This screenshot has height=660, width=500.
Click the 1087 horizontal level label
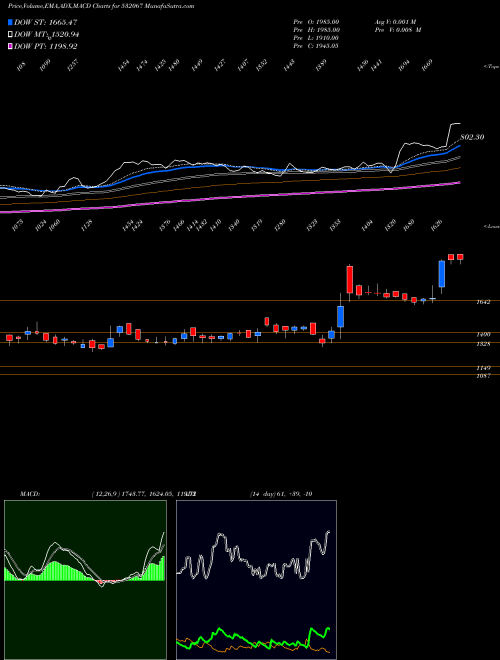coord(483,376)
